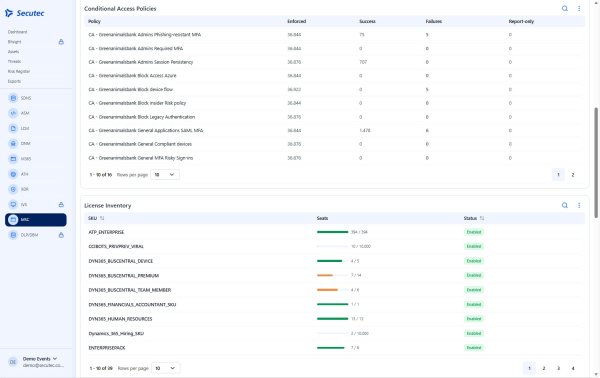Click the Enforced column header
The width and height of the screenshot is (600, 378).
click(x=296, y=21)
